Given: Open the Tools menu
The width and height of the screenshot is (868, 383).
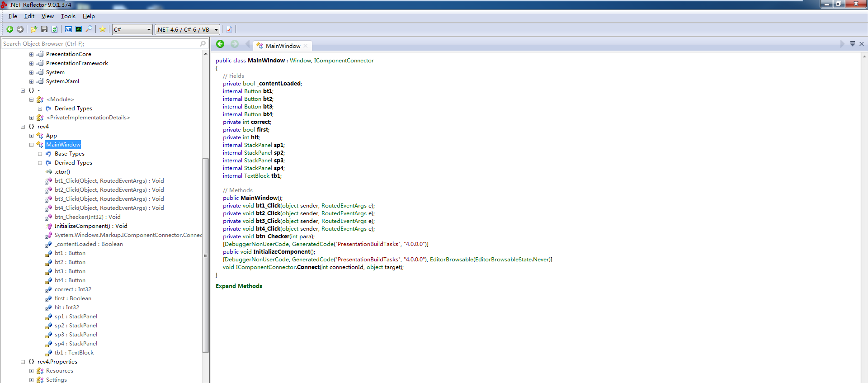Looking at the screenshot, I should click(68, 16).
